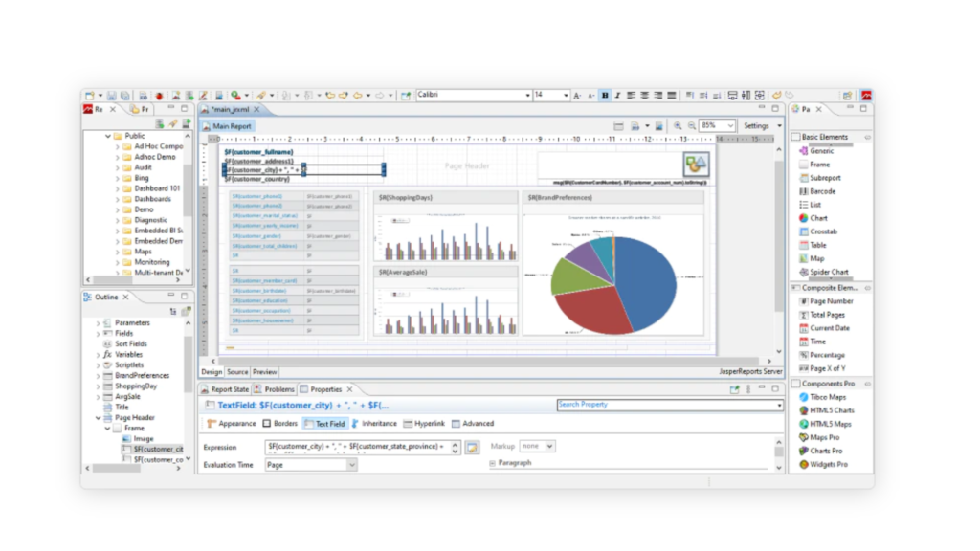The width and height of the screenshot is (980, 551).
Task: Select the Spider Chart palette element
Action: click(824, 273)
